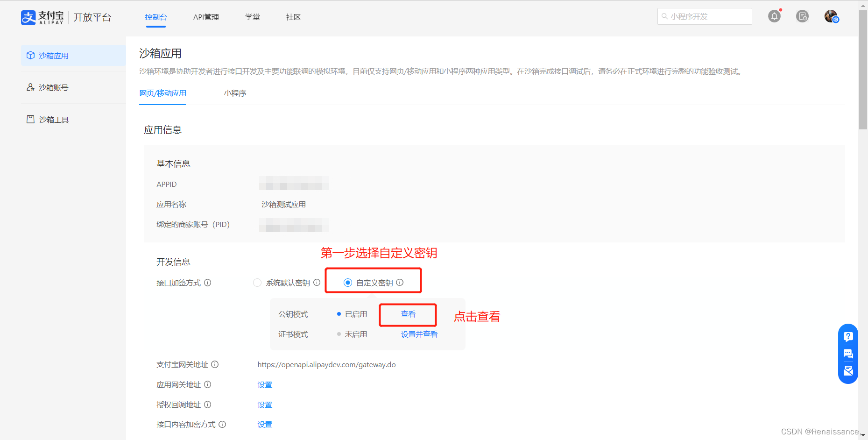Open the 社区 top menu
This screenshot has width=868, height=440.
[x=293, y=17]
